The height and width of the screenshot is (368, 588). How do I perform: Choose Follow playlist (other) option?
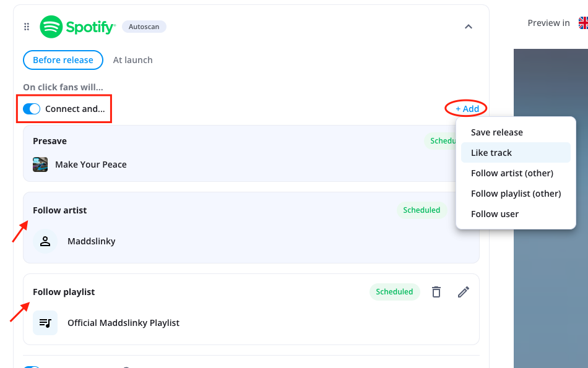[x=516, y=194]
